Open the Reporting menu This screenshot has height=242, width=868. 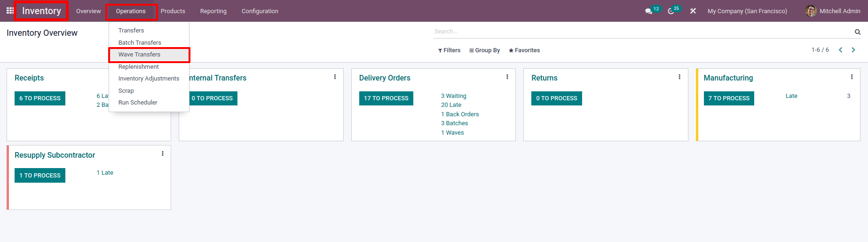pos(213,11)
